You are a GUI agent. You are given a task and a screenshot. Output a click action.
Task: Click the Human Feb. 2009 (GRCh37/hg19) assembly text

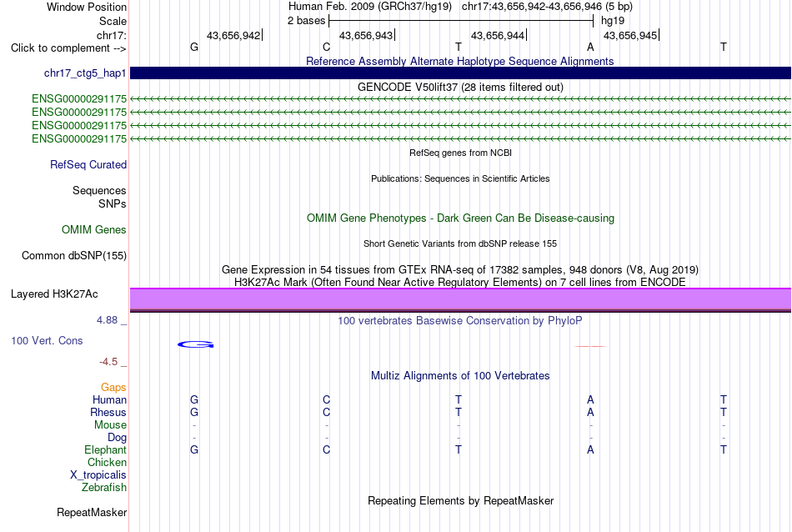pos(371,7)
